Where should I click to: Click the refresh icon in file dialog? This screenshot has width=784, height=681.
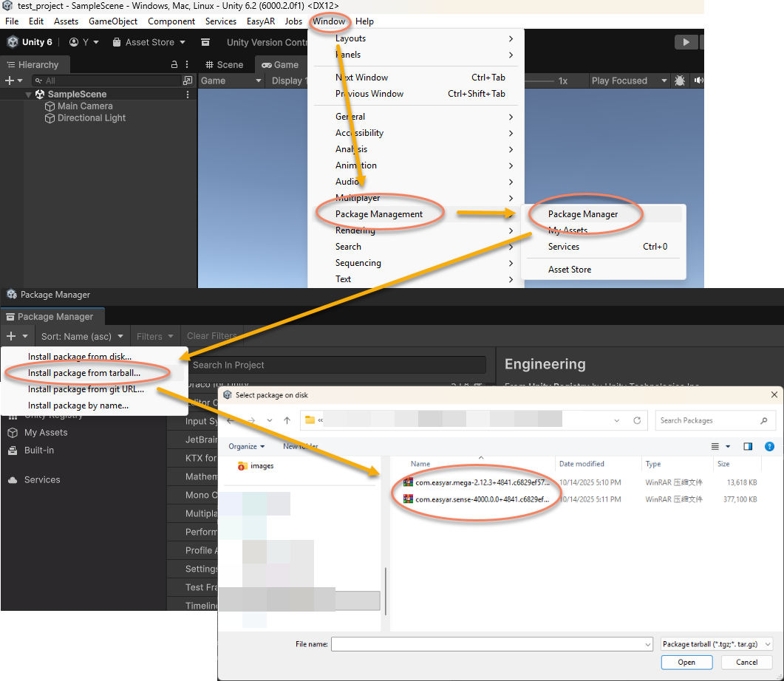636,420
